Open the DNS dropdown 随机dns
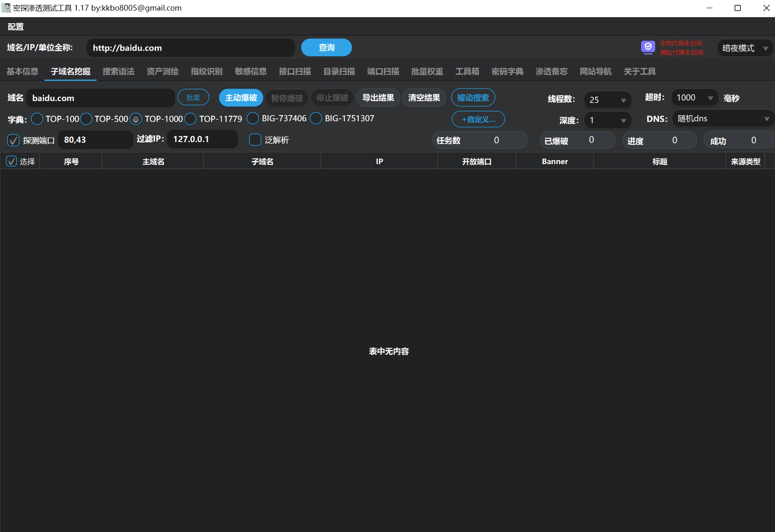This screenshot has width=775, height=532. coord(723,118)
